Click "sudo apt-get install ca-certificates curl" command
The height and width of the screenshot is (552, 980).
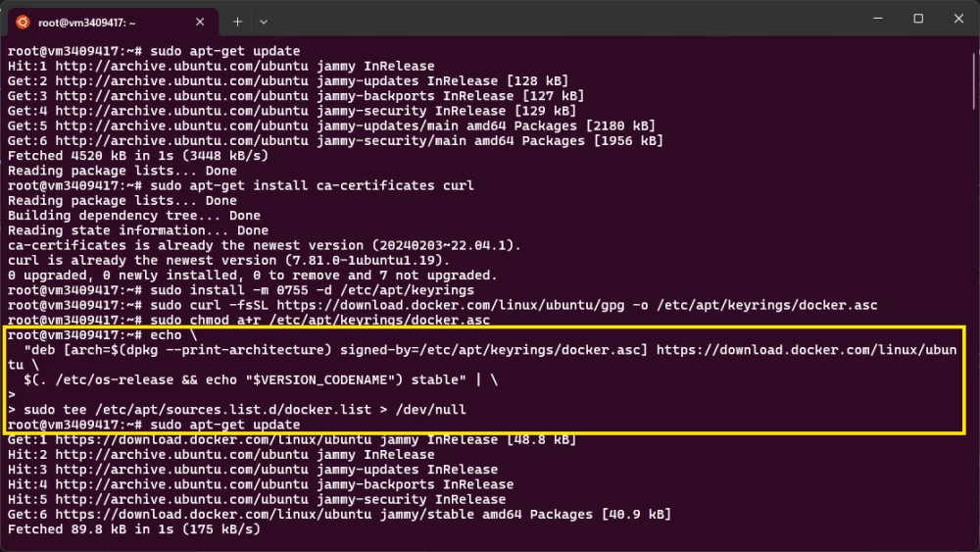[312, 185]
